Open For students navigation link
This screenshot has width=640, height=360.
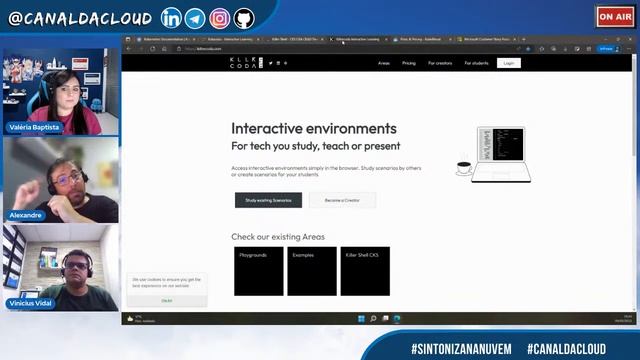tap(476, 63)
